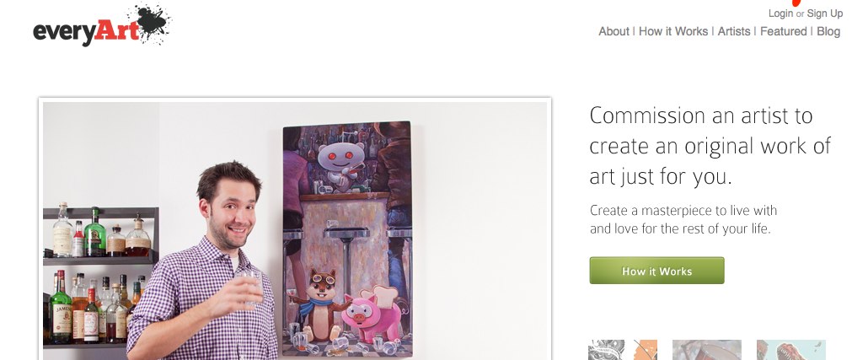The image size is (868, 360).
Task: Click the pink pig in the painting
Action: click(x=372, y=314)
